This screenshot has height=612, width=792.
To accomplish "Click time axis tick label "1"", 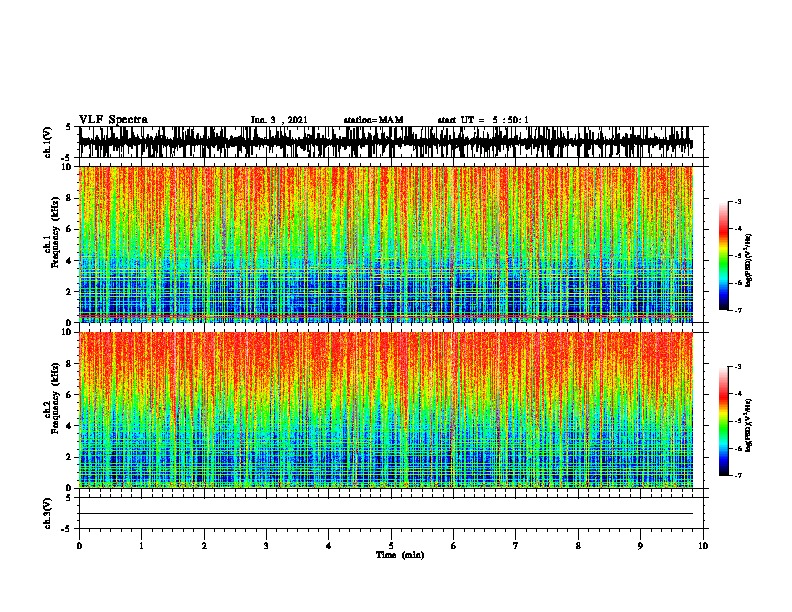I will click(x=141, y=546).
